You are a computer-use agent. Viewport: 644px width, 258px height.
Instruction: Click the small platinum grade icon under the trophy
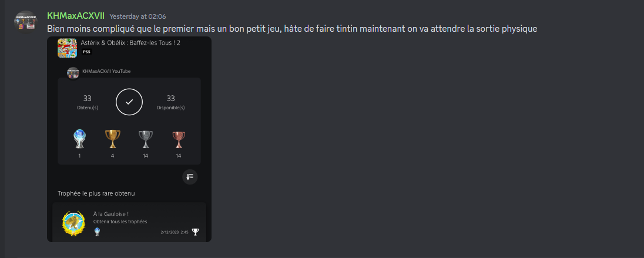click(x=97, y=232)
